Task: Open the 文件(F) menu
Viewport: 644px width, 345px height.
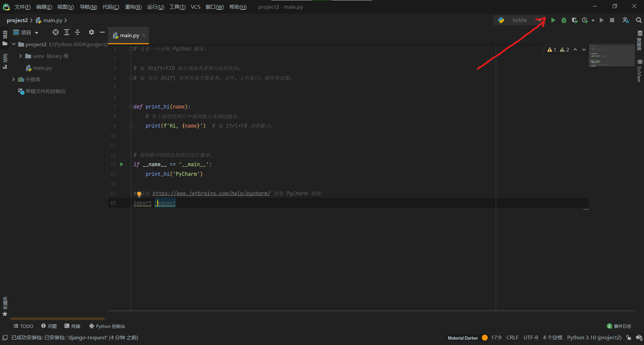Action: click(22, 7)
